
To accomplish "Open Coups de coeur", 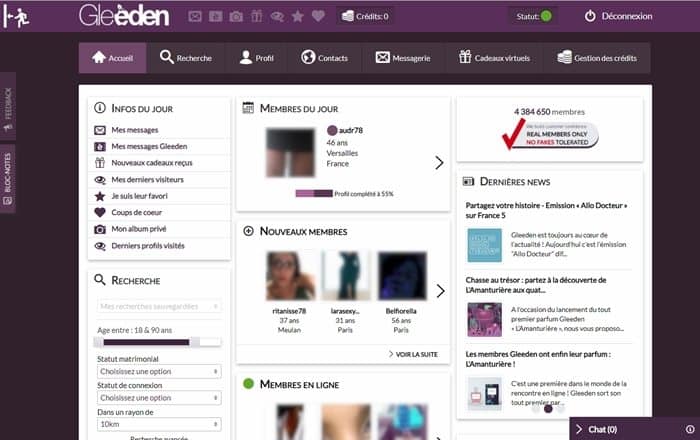I will (x=137, y=212).
